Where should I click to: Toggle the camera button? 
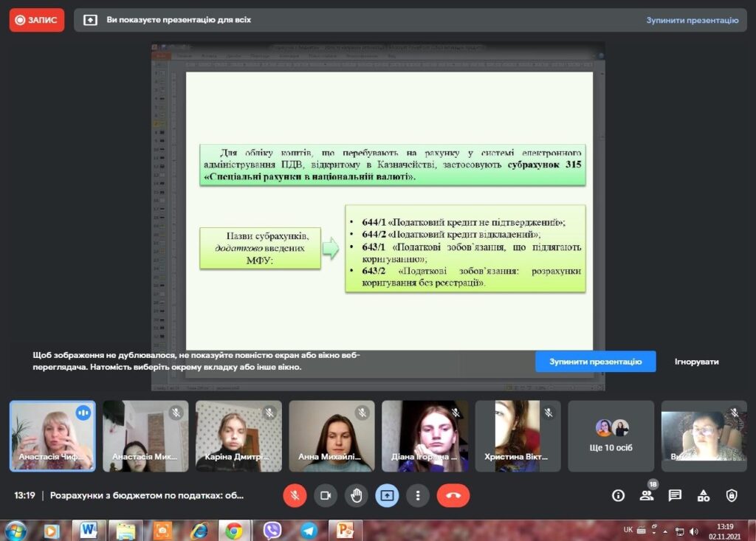[x=326, y=496]
